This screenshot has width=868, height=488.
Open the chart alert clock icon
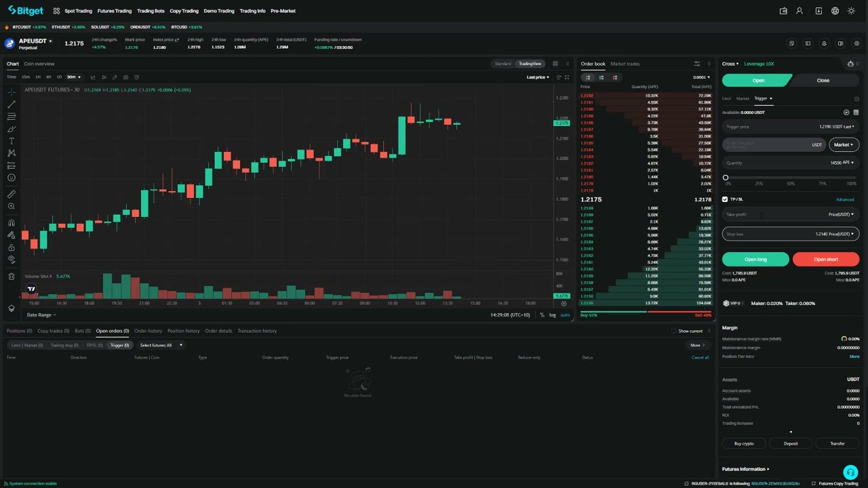click(136, 77)
